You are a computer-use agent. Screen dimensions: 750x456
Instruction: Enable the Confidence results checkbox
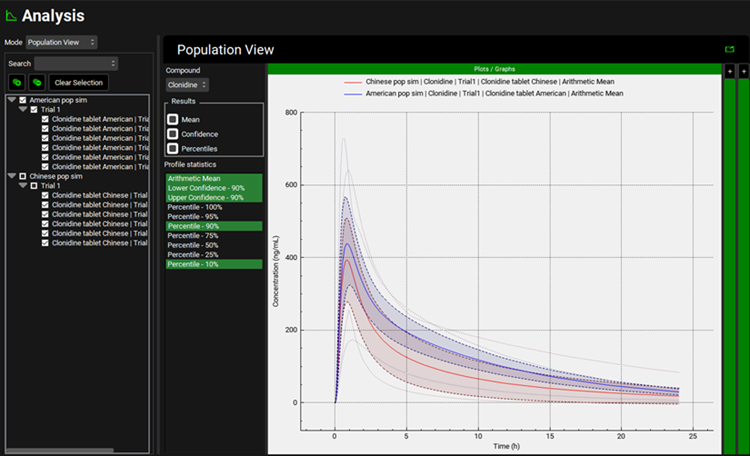coord(173,133)
